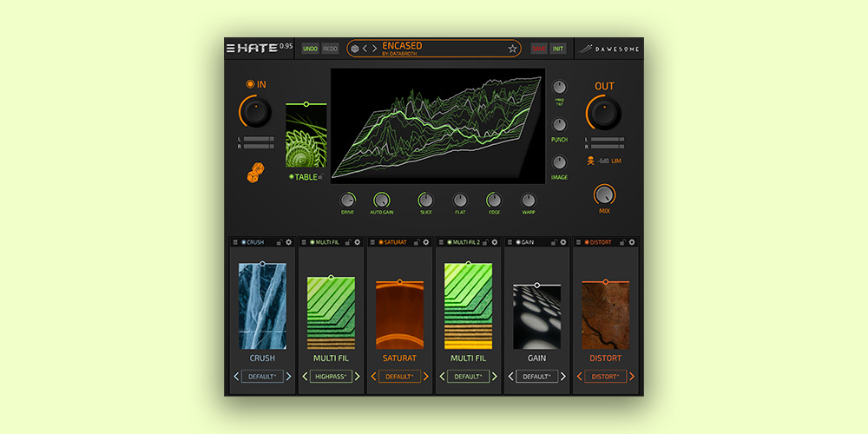Open the gear settings on DISTORT module
Viewport: 868px width, 434px height.
pyautogui.click(x=631, y=242)
